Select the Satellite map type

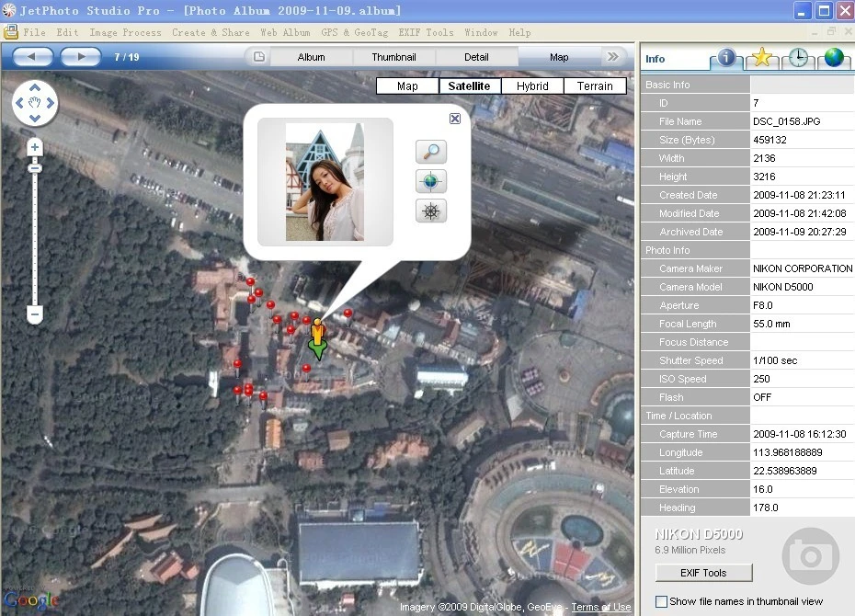click(x=470, y=86)
